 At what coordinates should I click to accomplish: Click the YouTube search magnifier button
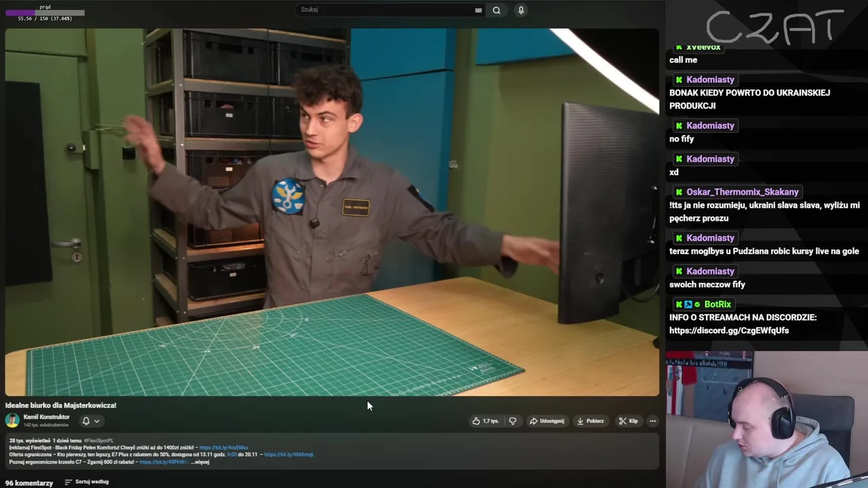pos(496,10)
